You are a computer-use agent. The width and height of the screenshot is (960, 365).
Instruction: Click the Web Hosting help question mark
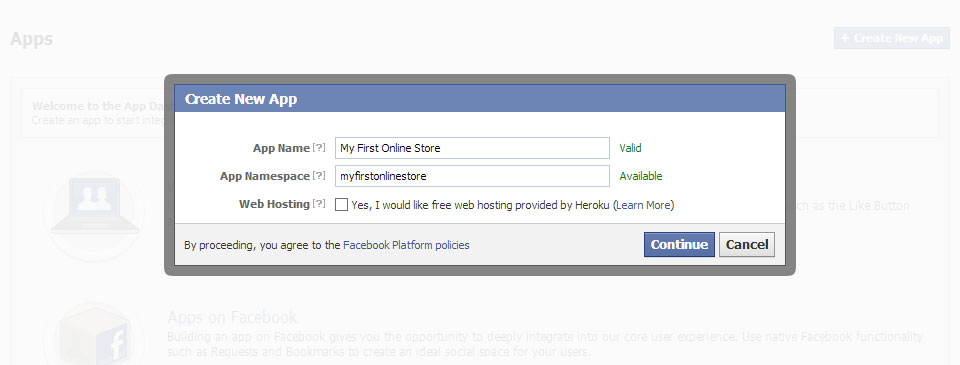(319, 205)
